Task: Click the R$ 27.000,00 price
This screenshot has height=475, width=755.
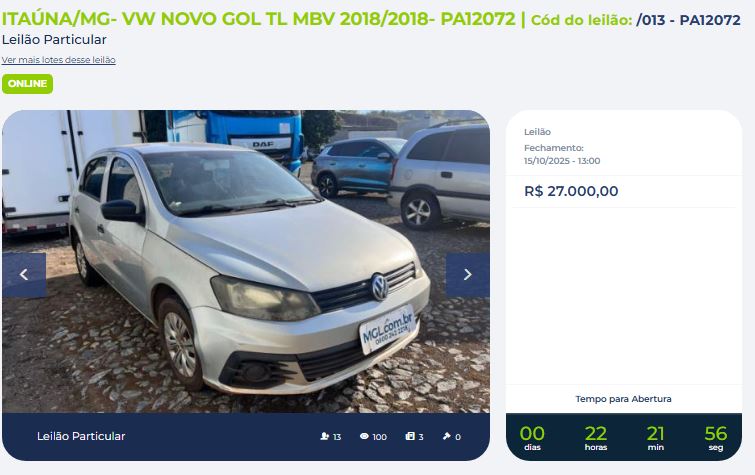Action: [571, 191]
